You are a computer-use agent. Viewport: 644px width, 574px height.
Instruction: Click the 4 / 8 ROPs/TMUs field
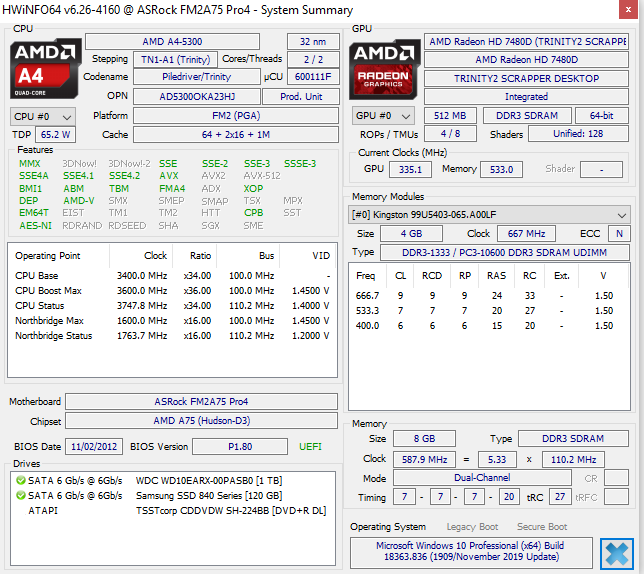point(450,134)
